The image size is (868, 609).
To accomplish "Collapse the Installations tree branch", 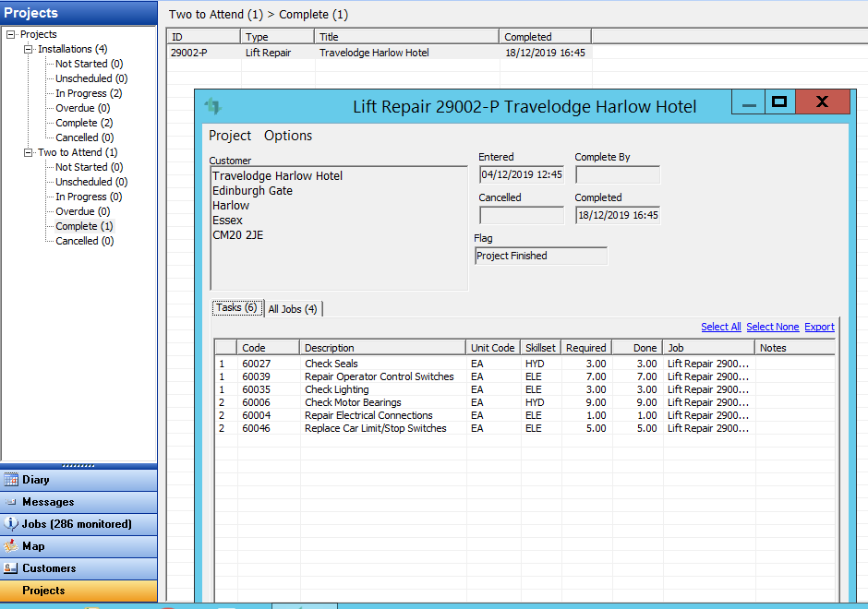I will pyautogui.click(x=29, y=49).
